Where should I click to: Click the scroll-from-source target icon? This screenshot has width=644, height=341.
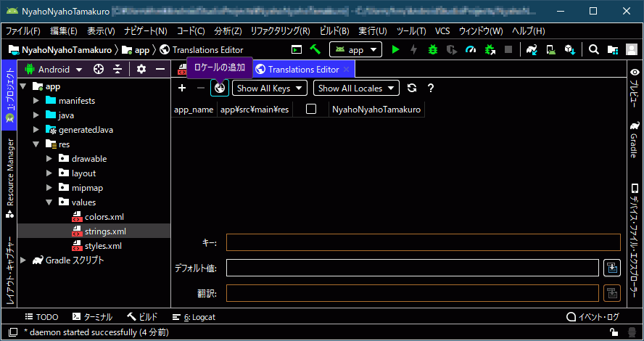tap(99, 70)
